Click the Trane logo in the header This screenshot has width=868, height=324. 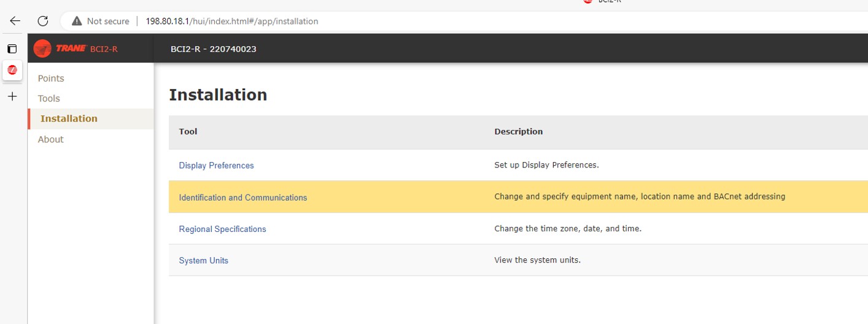coord(60,48)
